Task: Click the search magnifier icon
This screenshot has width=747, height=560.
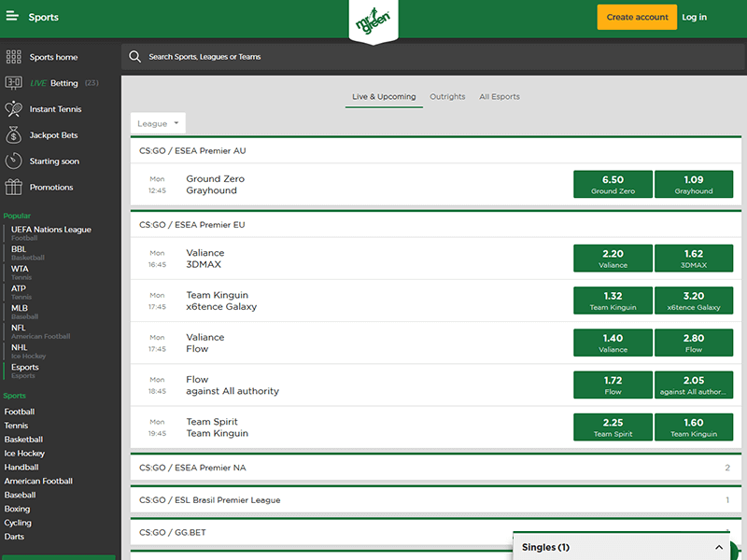Action: (x=134, y=57)
